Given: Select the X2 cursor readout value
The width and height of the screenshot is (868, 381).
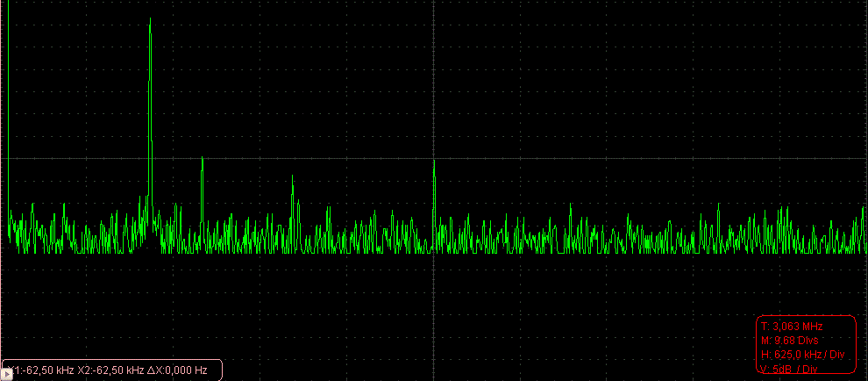Looking at the screenshot, I should click(x=110, y=370).
